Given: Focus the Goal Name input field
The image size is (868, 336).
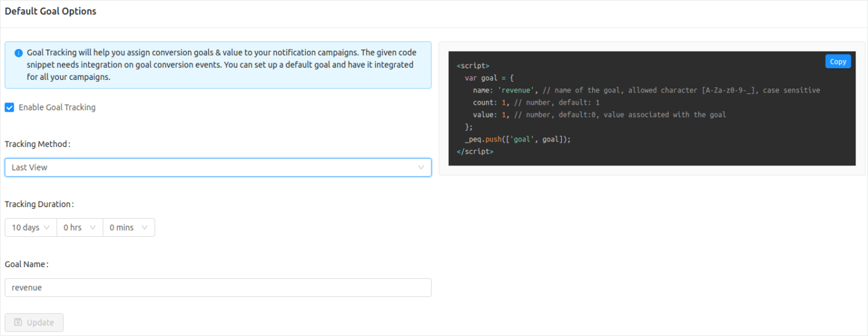Looking at the screenshot, I should [x=218, y=288].
